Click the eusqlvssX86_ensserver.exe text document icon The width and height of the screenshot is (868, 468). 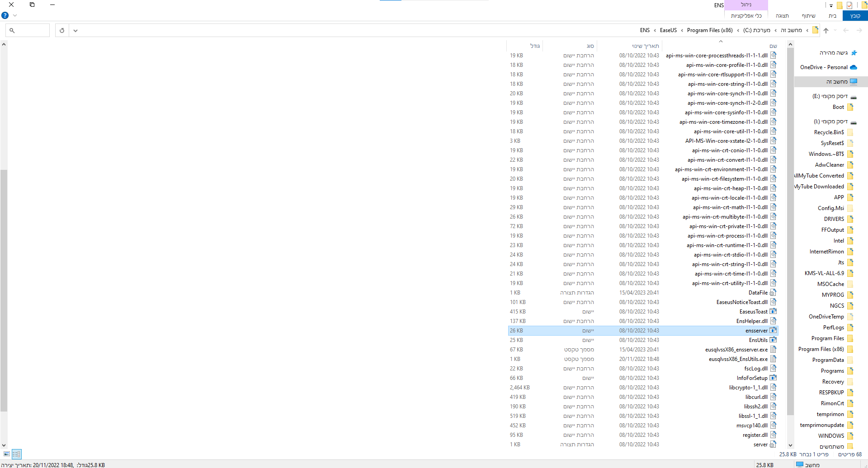tap(773, 350)
